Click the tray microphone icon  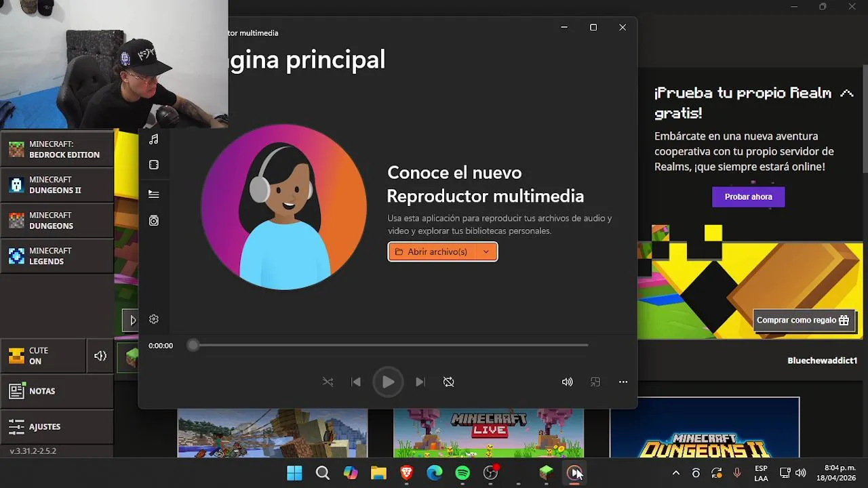737,473
